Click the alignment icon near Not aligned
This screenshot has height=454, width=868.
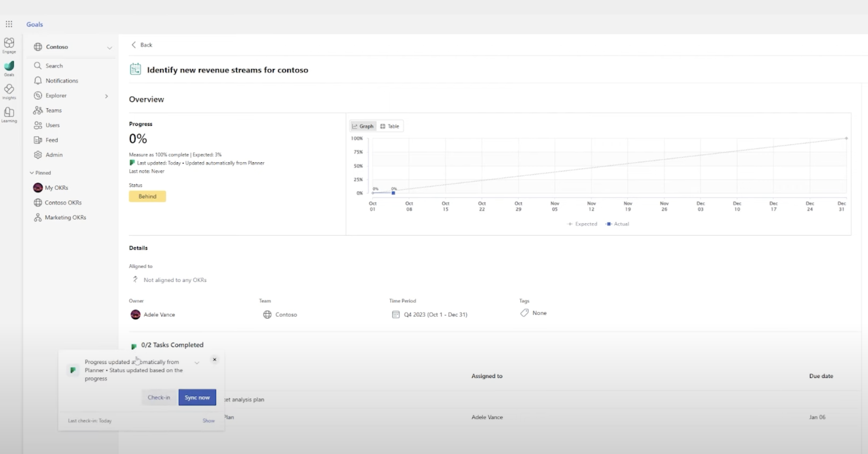click(x=135, y=280)
